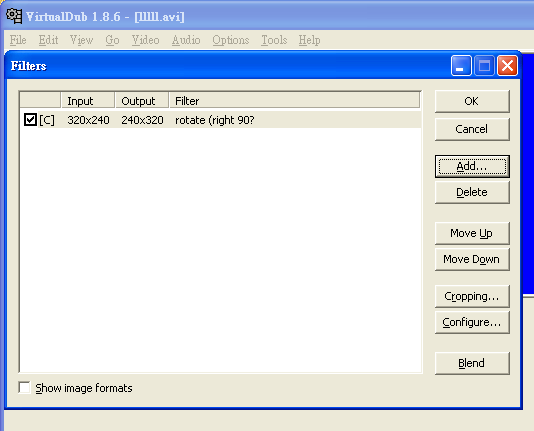Viewport: 534px width, 431px height.
Task: Open the Cropping... dialog
Action: coord(472,296)
